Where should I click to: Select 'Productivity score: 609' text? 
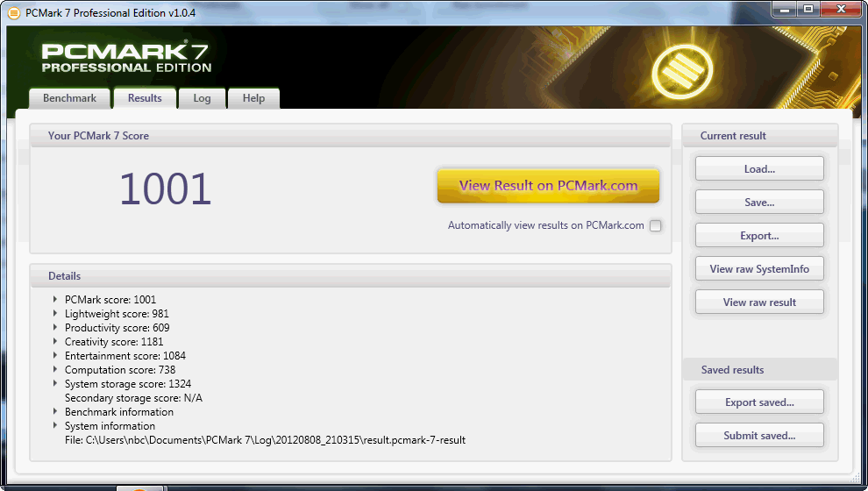[117, 328]
